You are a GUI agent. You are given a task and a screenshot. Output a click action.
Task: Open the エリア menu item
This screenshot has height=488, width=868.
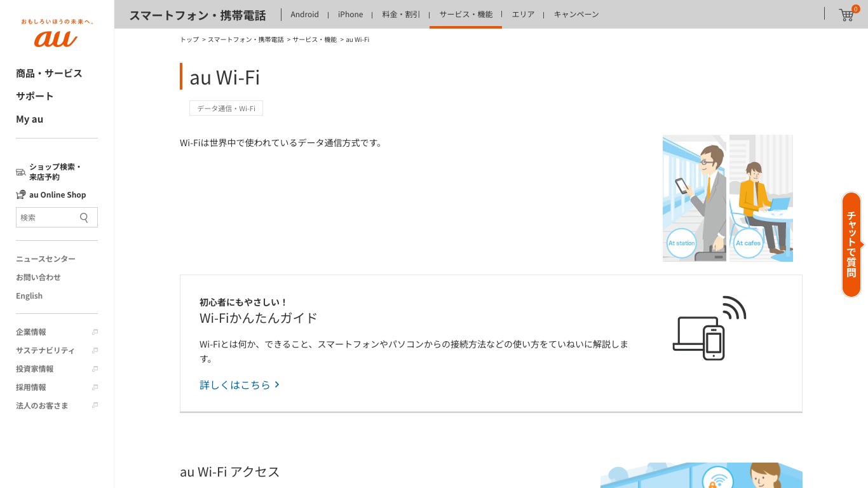[523, 14]
